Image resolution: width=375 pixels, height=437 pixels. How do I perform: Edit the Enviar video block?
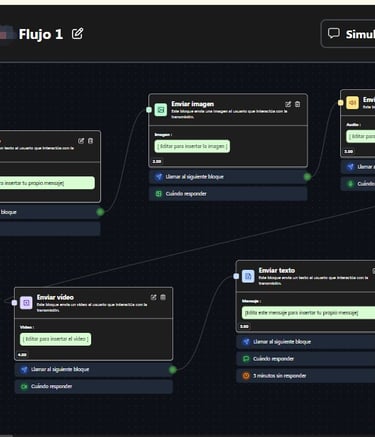[x=153, y=297]
